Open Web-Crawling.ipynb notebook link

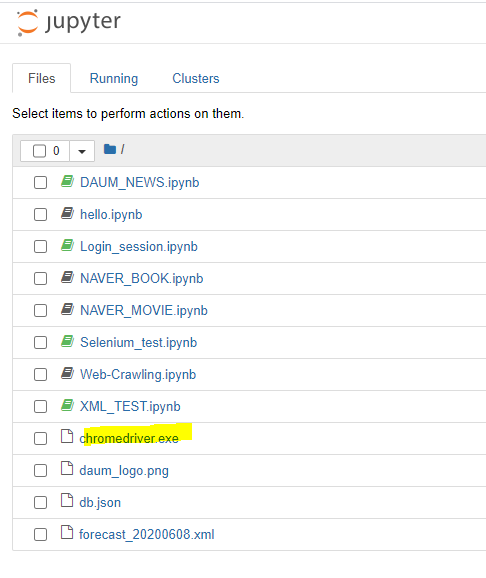coord(138,375)
